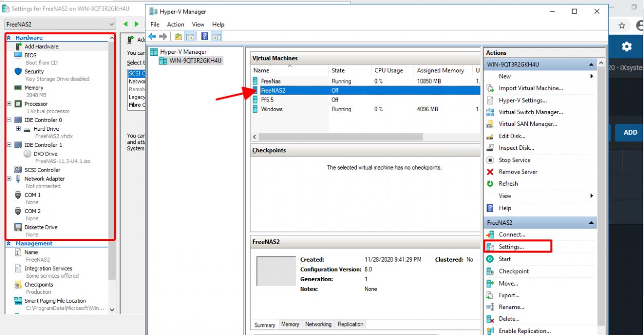Click the Checkpoint action icon
The image size is (644, 335).
[490, 271]
